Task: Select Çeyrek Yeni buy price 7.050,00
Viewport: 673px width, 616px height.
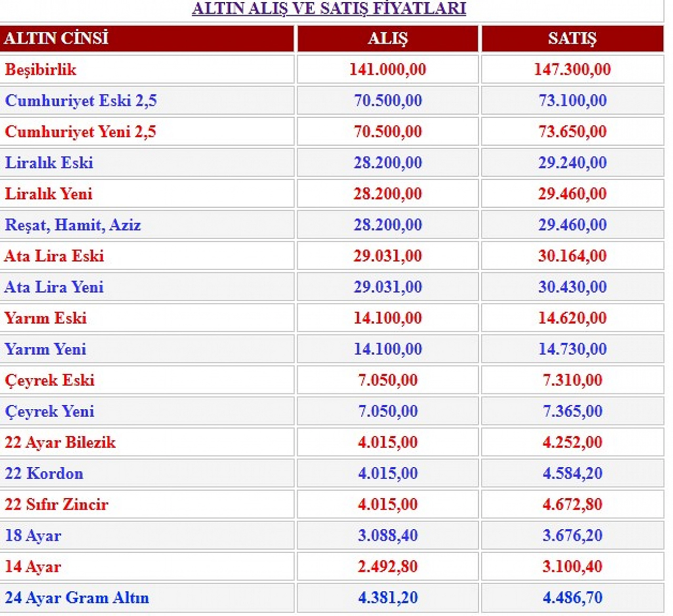Action: [388, 411]
